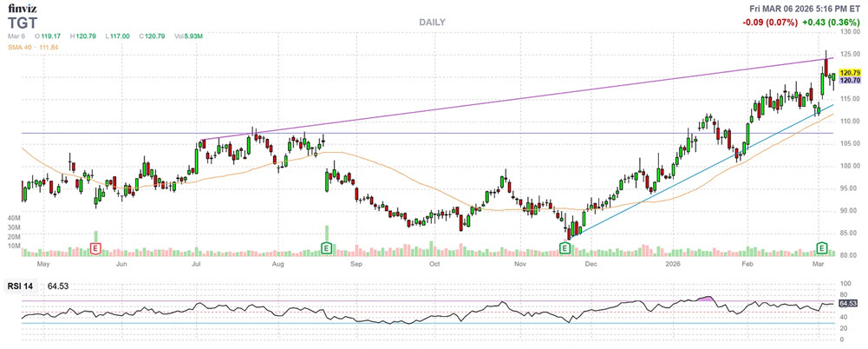The height and width of the screenshot is (349, 868).
Task: Click the Sep label on time axis
Action: coord(356,265)
